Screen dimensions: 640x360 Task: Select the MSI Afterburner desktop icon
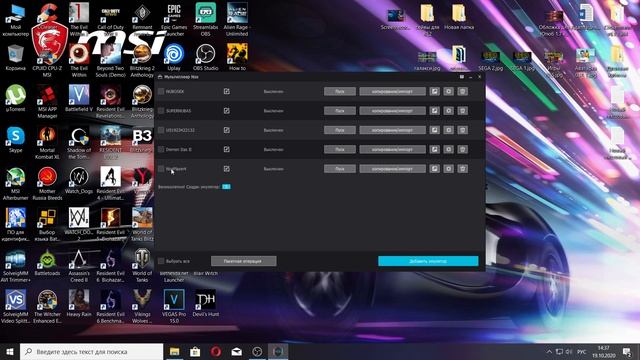click(x=16, y=184)
